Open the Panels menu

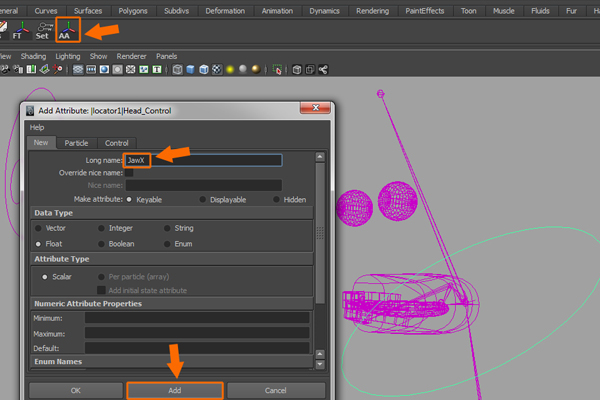point(166,56)
